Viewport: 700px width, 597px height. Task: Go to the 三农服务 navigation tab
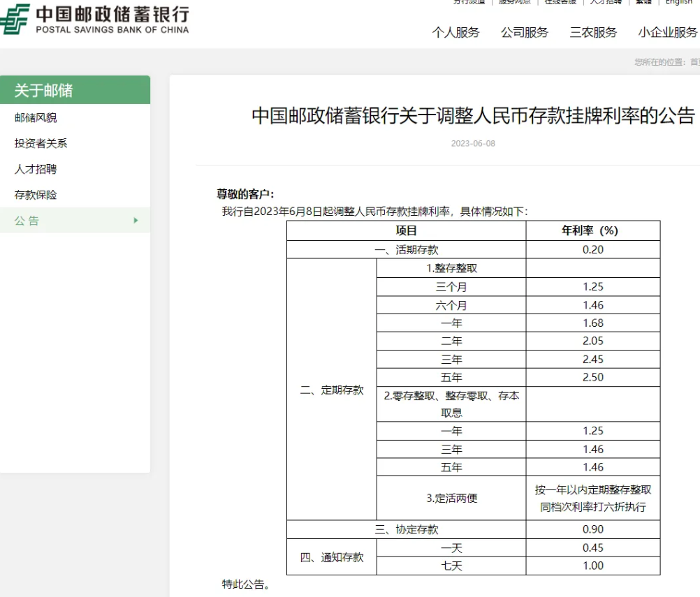tap(593, 32)
